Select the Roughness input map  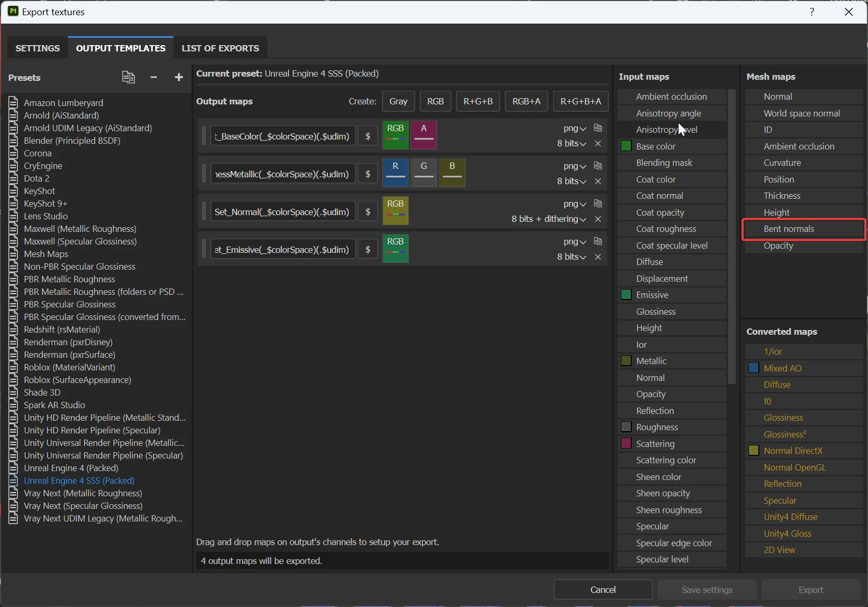(672, 427)
